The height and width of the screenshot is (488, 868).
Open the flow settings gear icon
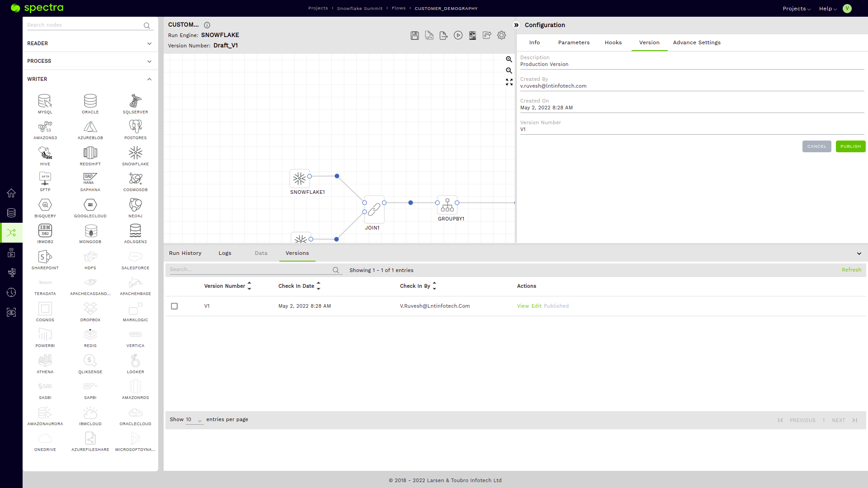(501, 35)
